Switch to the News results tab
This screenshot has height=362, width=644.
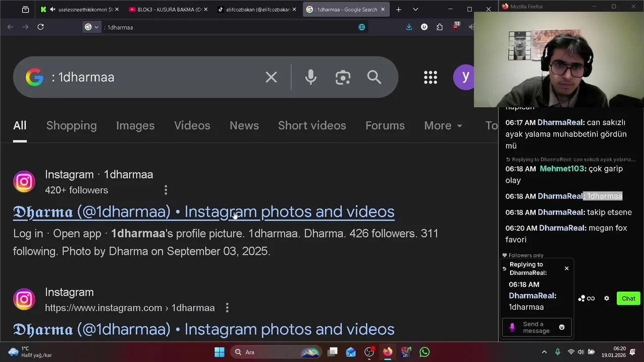(244, 126)
